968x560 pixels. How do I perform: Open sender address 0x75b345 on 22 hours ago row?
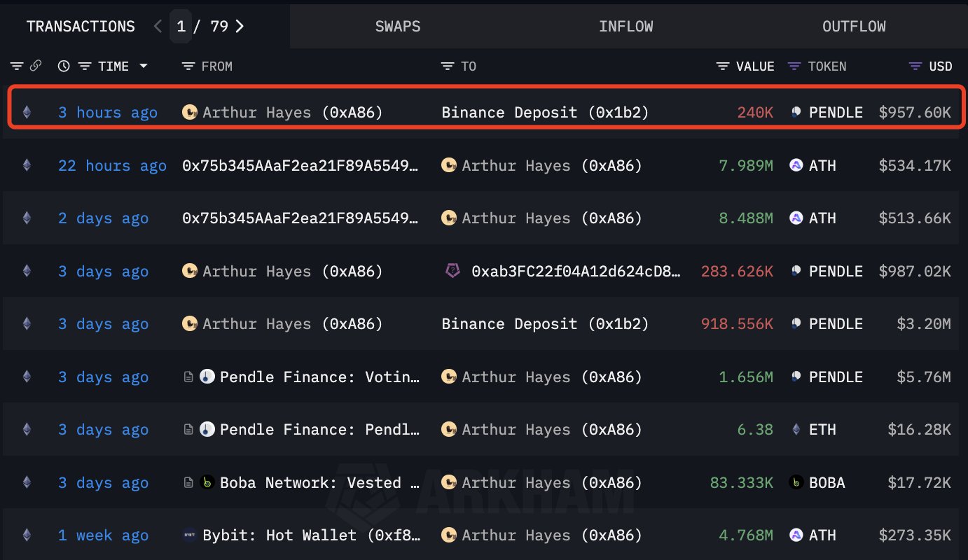click(300, 166)
